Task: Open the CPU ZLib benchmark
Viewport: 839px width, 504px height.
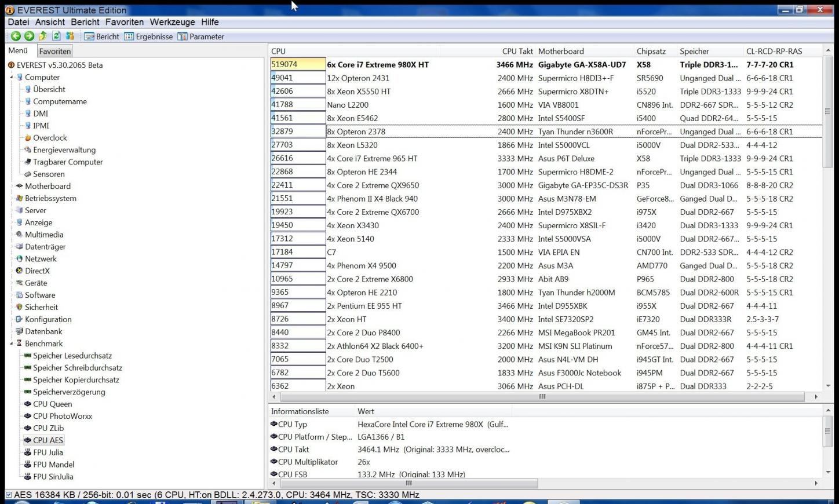Action: point(45,429)
